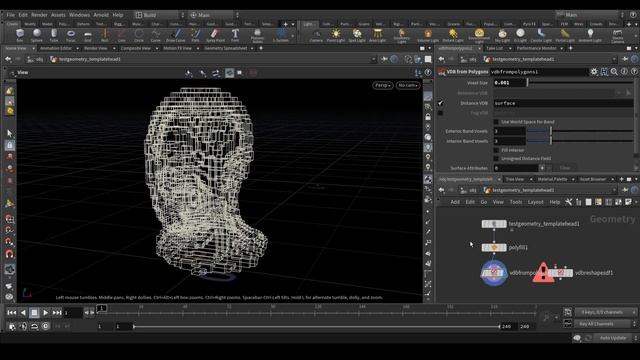Select the L-System tool
The height and width of the screenshot is (360, 640).
[281, 35]
